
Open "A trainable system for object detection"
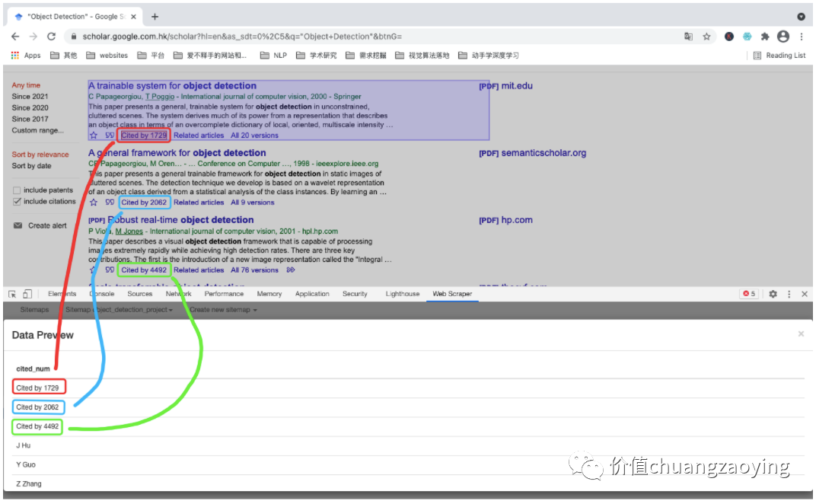coord(172,86)
